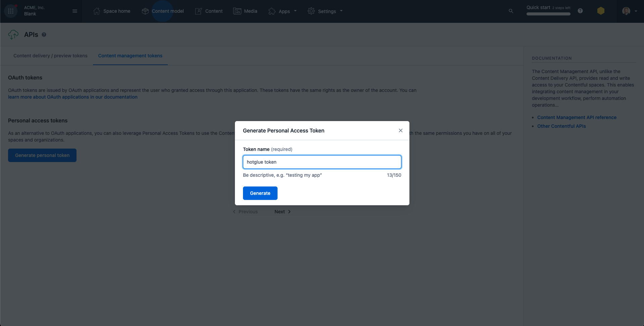Image resolution: width=644 pixels, height=326 pixels.
Task: Click the Apps puzzle icon
Action: click(x=272, y=11)
